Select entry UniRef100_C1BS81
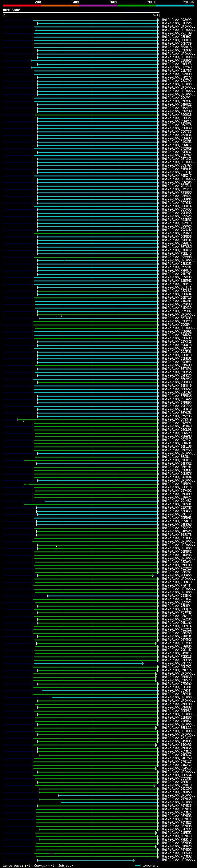 [176, 504]
